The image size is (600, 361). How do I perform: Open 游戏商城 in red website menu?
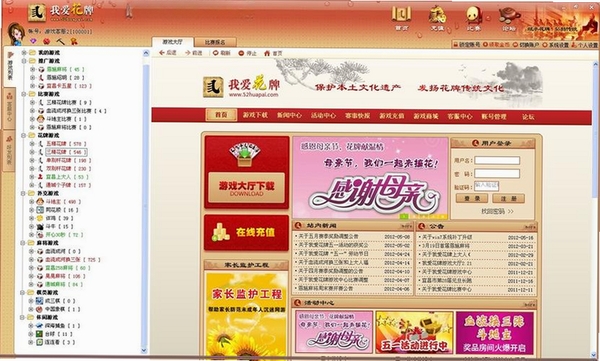point(426,116)
